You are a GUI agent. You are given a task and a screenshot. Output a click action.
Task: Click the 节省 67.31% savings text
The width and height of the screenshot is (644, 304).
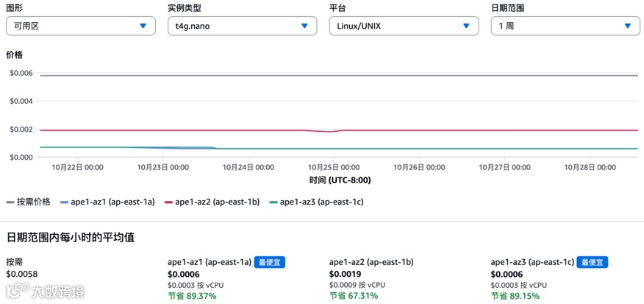tap(354, 296)
